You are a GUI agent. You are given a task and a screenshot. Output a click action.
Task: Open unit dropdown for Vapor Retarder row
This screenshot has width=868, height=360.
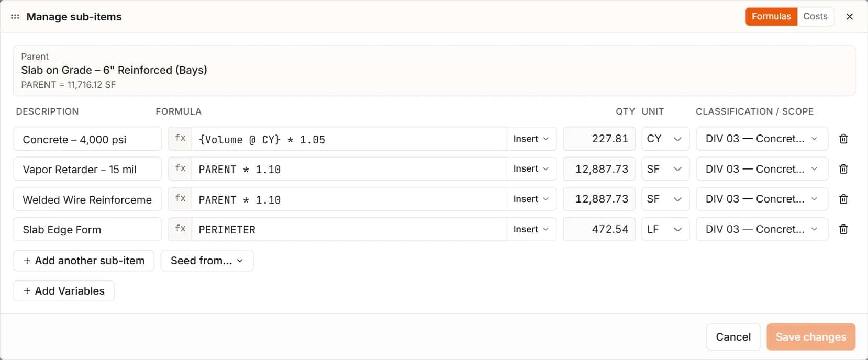[665, 169]
